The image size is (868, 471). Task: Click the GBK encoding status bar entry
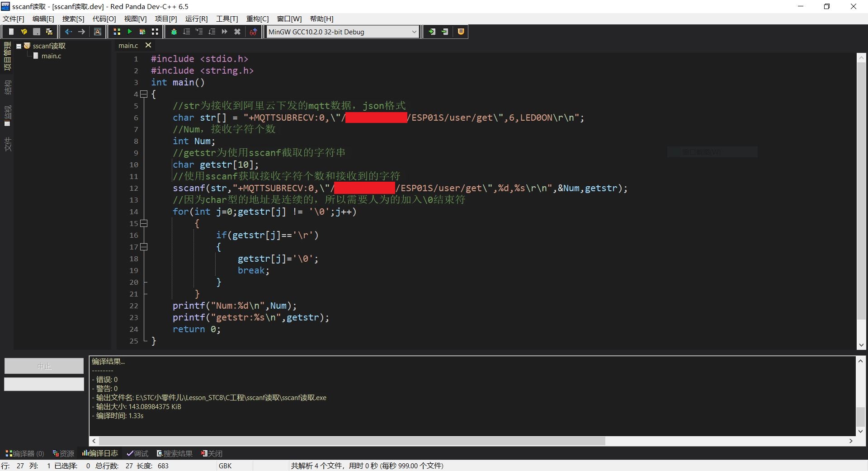click(x=225, y=466)
